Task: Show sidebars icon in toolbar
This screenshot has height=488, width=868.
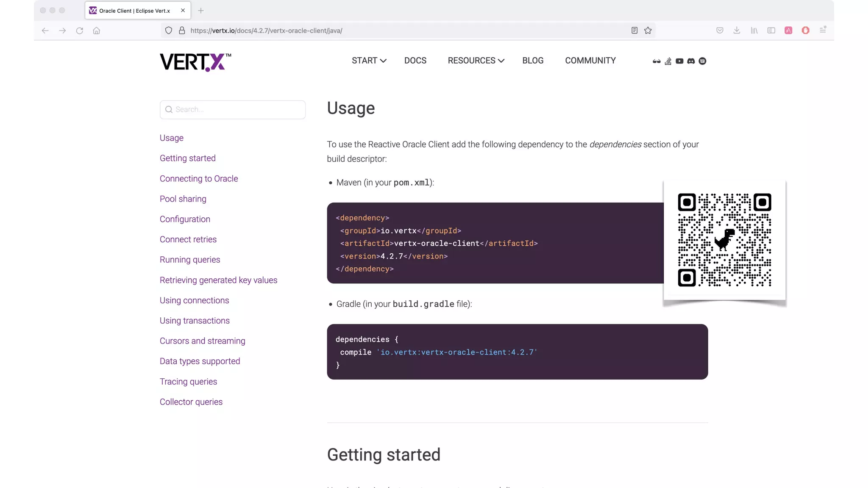Action: point(771,30)
